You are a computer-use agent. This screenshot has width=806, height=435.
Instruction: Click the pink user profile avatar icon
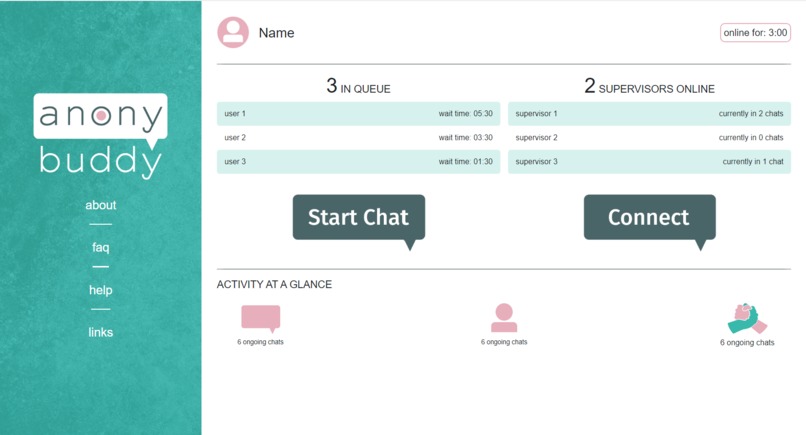pyautogui.click(x=233, y=32)
